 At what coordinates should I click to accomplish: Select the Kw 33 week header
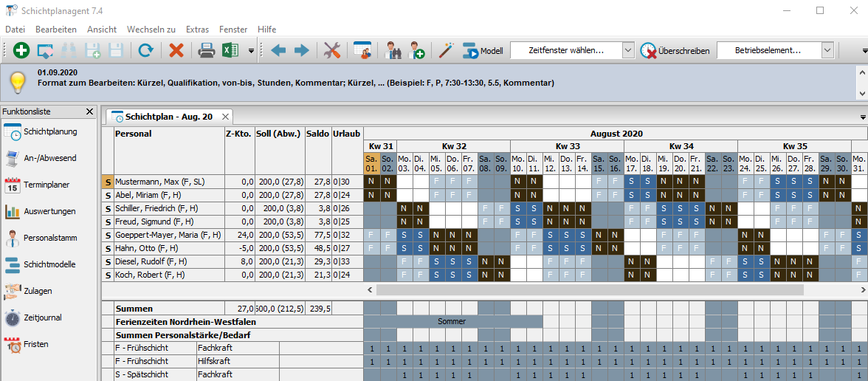tap(567, 146)
